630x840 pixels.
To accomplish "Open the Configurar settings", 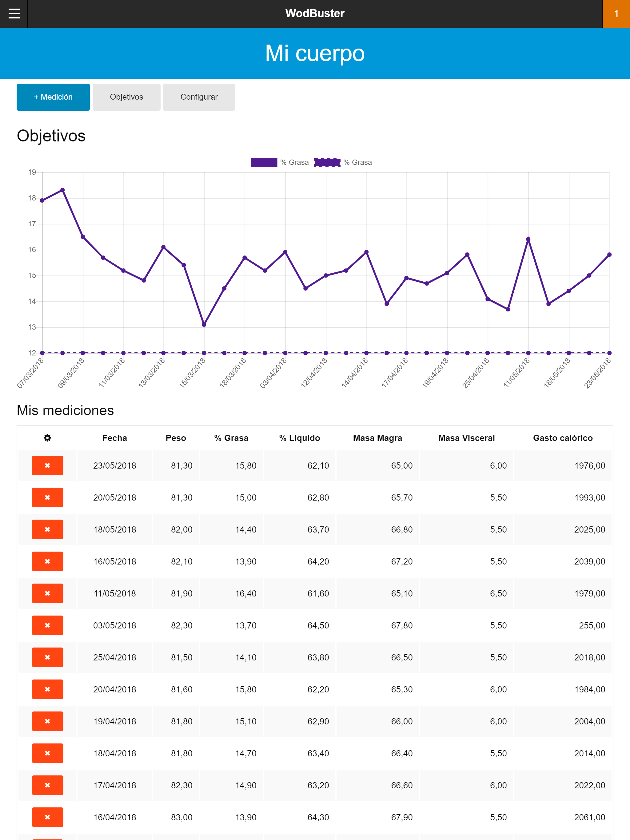I will pos(199,97).
